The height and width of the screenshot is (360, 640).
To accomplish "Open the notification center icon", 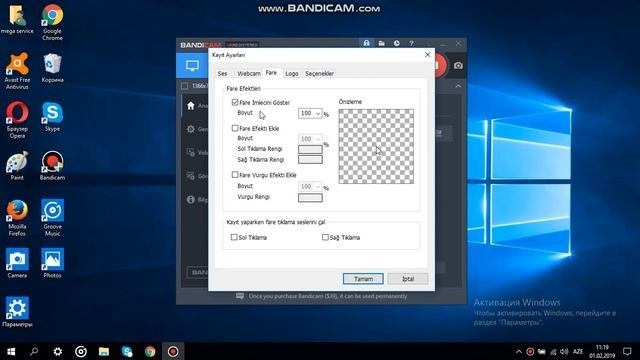I will [627, 351].
